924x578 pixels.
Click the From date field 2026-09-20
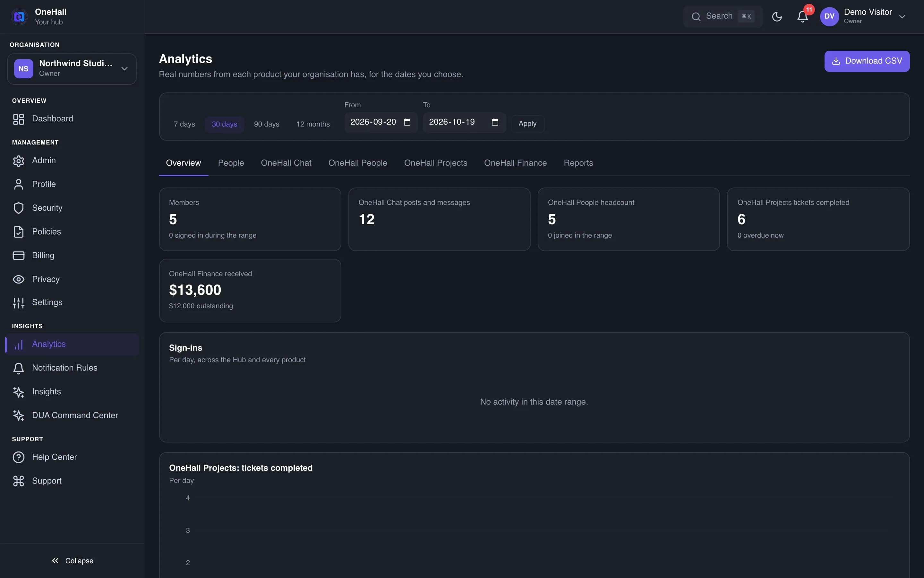point(381,122)
